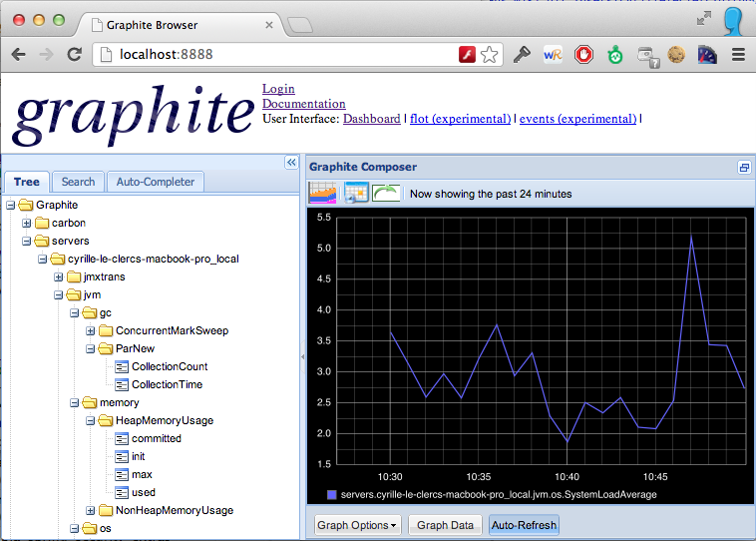The image size is (756, 541).
Task: Close the Graphite Browser tab
Action: coord(269,25)
